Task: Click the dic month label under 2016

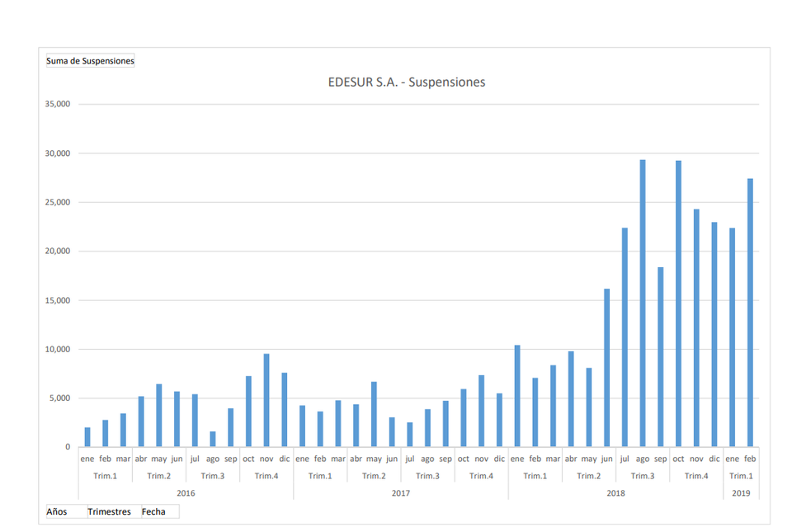Action: 285,459
